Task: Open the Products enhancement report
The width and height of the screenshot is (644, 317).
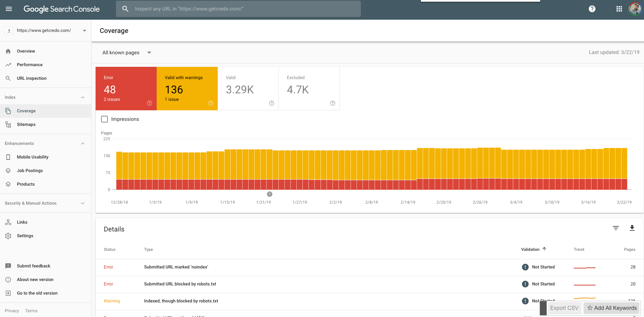Action: pyautogui.click(x=26, y=184)
